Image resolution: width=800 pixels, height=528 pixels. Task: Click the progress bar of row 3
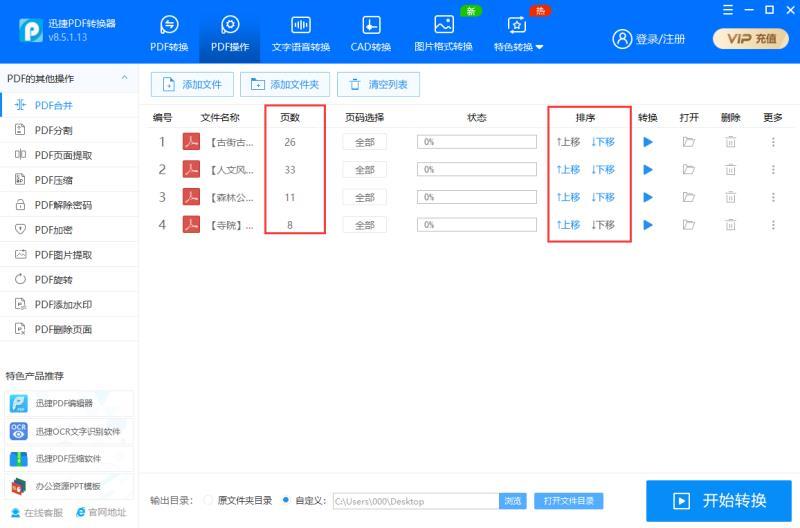pos(477,197)
